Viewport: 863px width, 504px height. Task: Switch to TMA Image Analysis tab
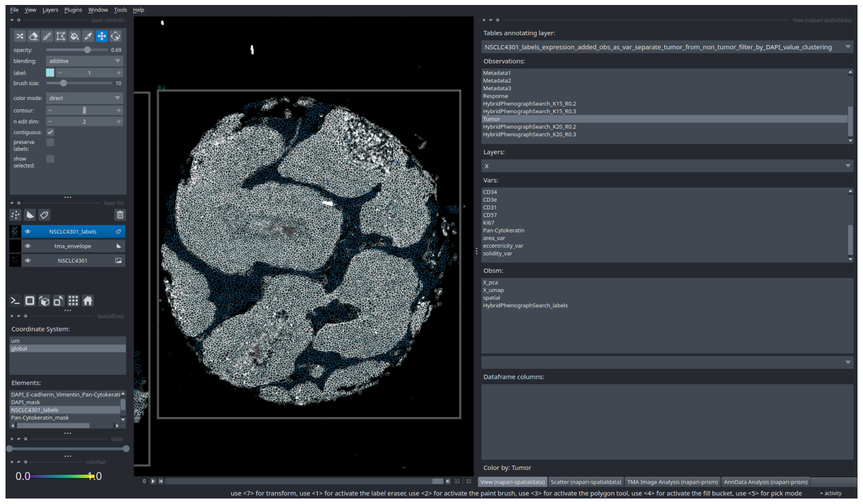click(672, 482)
